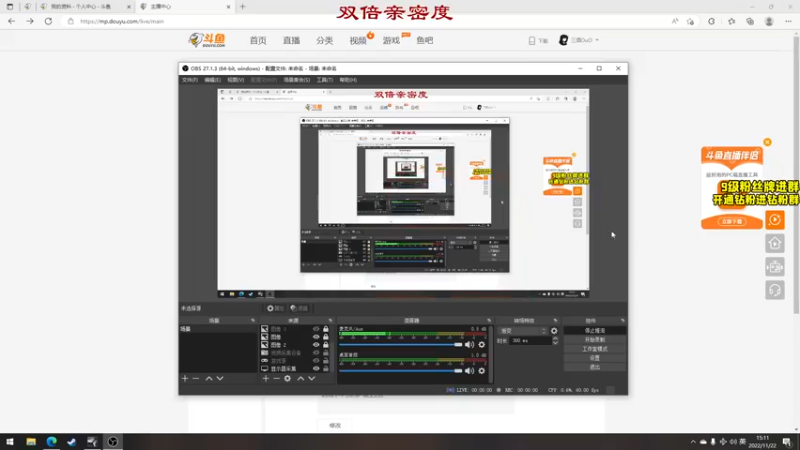800x450 pixels.
Task: Open OBS 文件(F) menu
Action: point(189,80)
